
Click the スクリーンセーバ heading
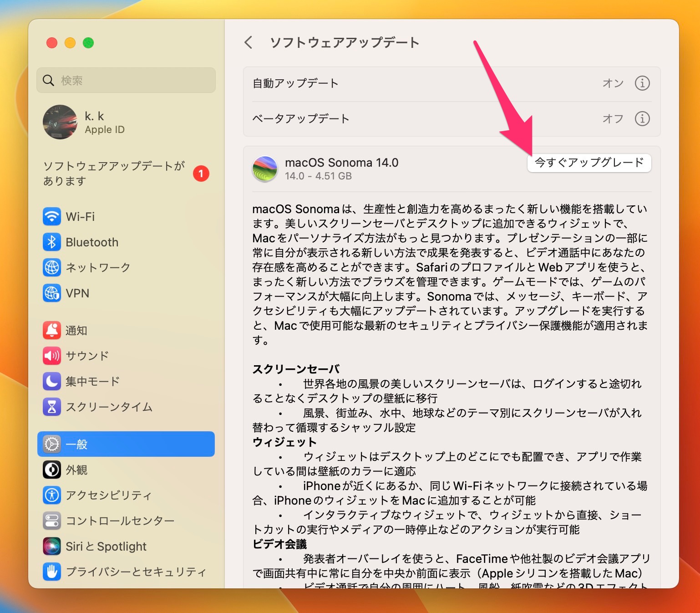tap(296, 369)
